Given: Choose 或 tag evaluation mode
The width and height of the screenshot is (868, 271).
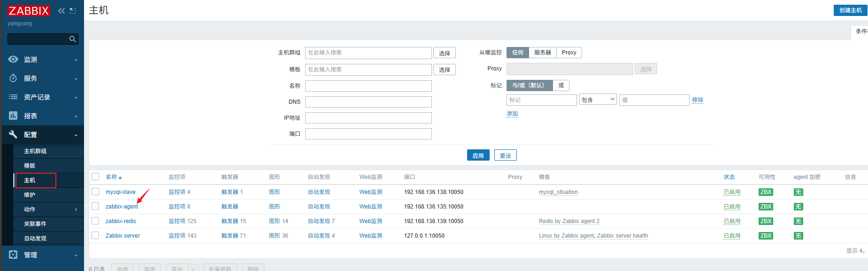Looking at the screenshot, I should 561,85.
